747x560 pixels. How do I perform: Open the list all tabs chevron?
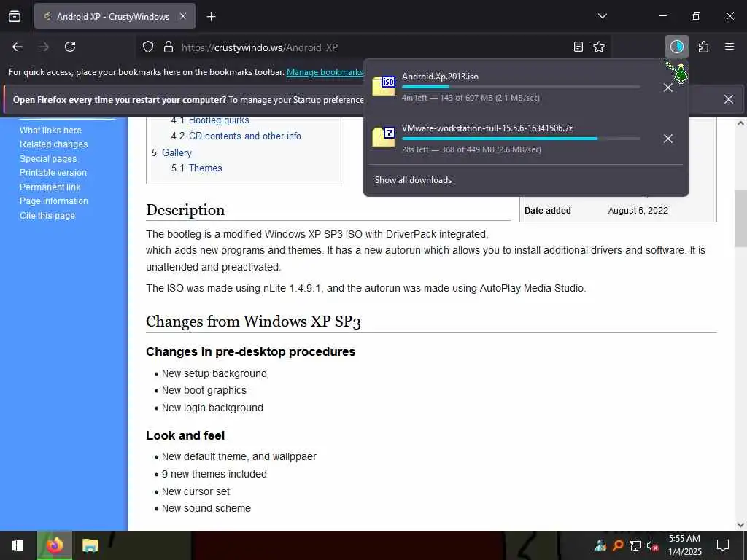pos(602,16)
